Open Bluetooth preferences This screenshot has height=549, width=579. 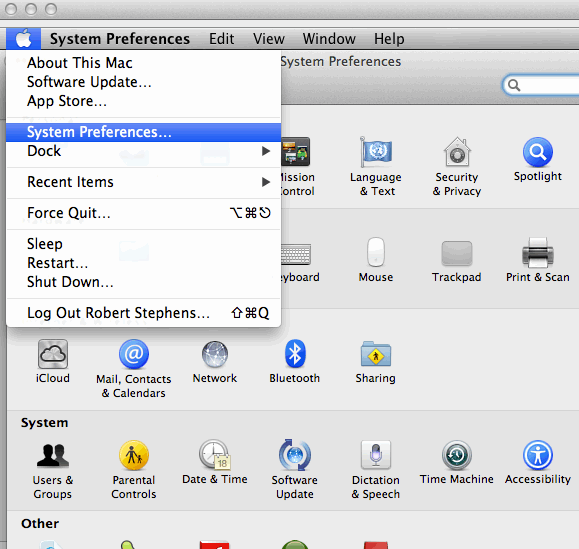[295, 362]
